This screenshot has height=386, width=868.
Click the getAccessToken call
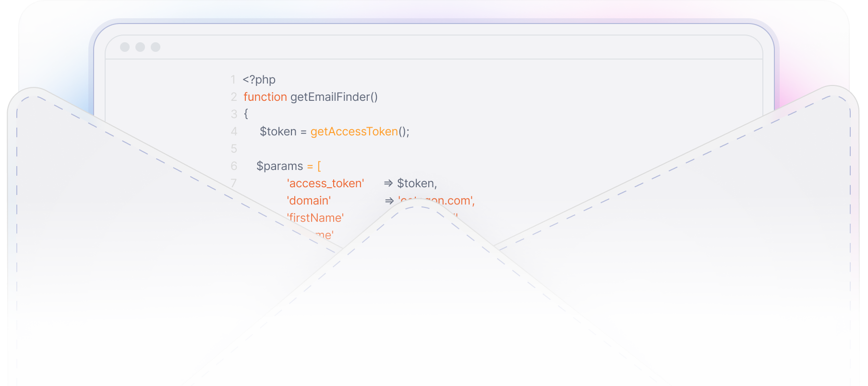(354, 132)
